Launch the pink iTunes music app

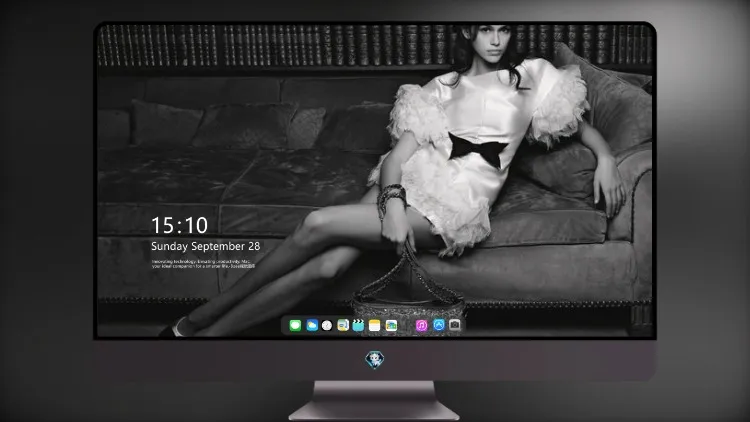[421, 325]
